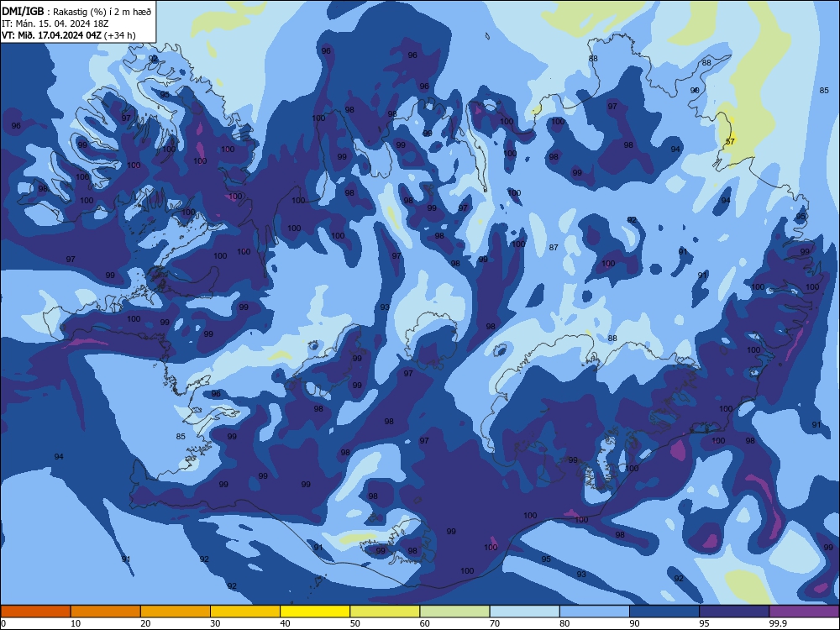Click the '50' tick label in legend
The height and width of the screenshot is (630, 840).
coord(355,623)
